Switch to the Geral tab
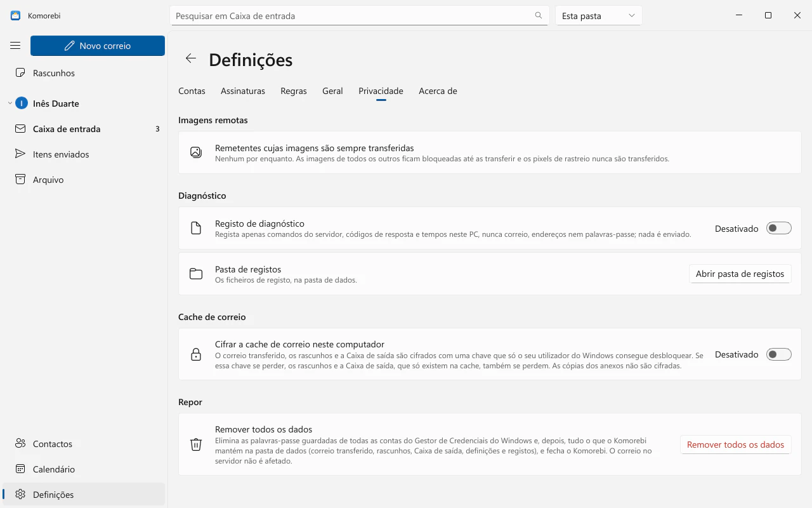This screenshot has width=812, height=508. (332, 91)
